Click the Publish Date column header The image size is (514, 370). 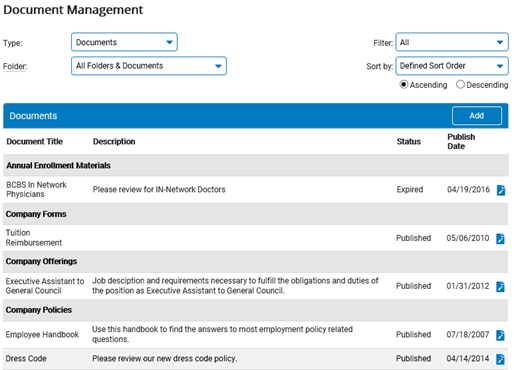tap(461, 142)
